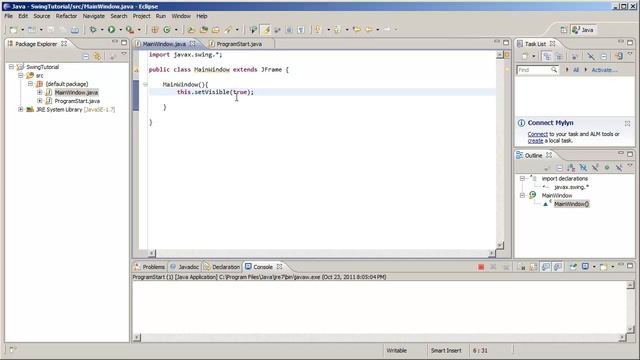
Task: Click the Java perspective button
Action: [x=584, y=30]
